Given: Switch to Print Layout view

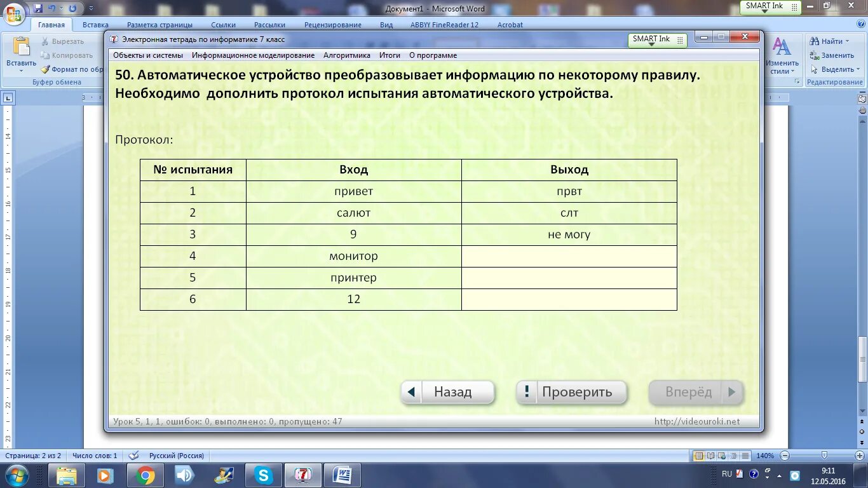Looking at the screenshot, I should 699,456.
